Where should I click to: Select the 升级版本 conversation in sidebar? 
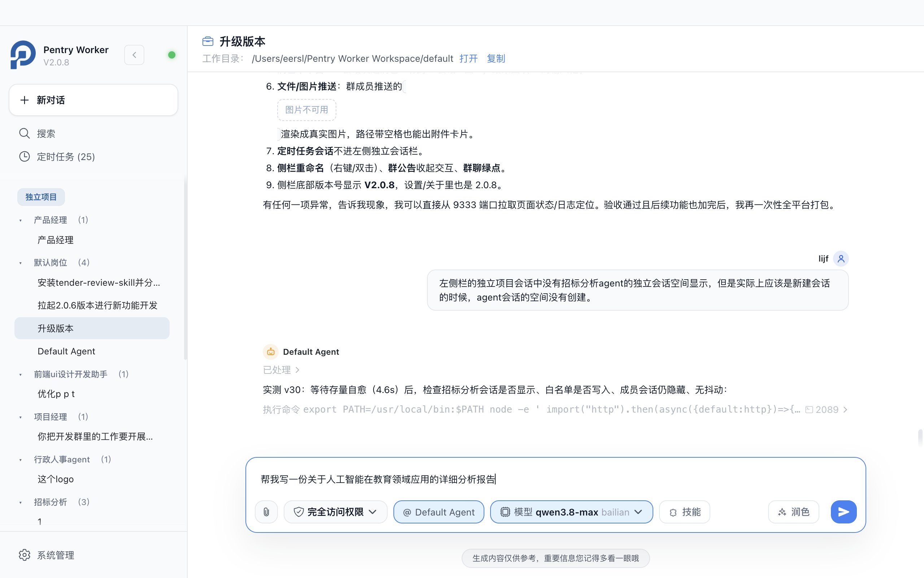[92, 328]
